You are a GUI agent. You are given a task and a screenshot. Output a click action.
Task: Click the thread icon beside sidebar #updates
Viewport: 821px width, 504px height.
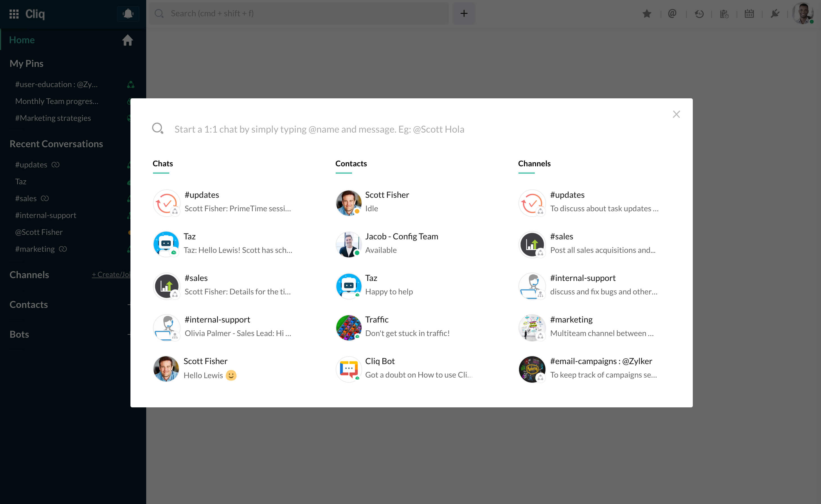(x=55, y=164)
